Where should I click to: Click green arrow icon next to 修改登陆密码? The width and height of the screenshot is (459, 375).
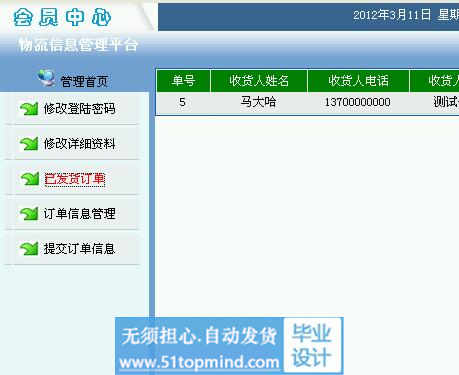29,109
